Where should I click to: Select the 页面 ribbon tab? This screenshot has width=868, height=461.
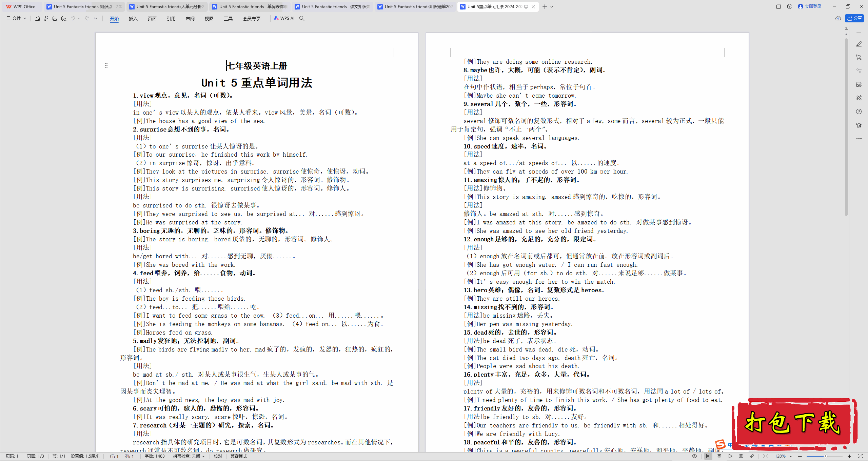(x=152, y=19)
